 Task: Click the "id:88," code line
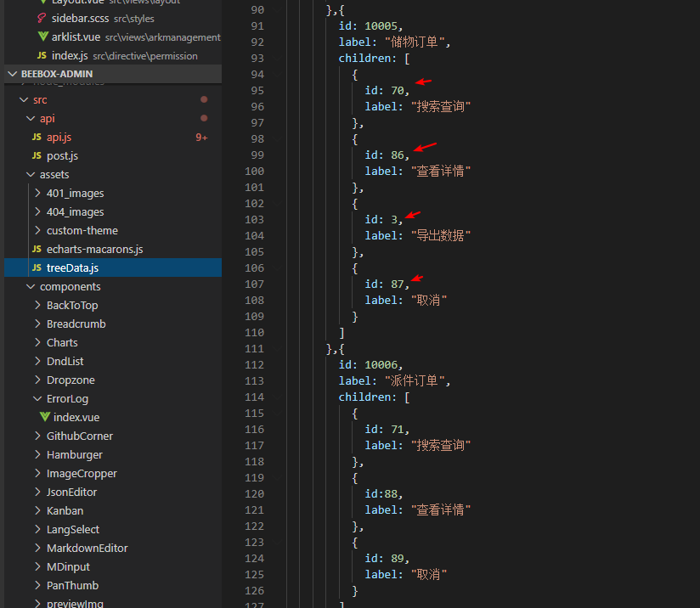[x=384, y=494]
